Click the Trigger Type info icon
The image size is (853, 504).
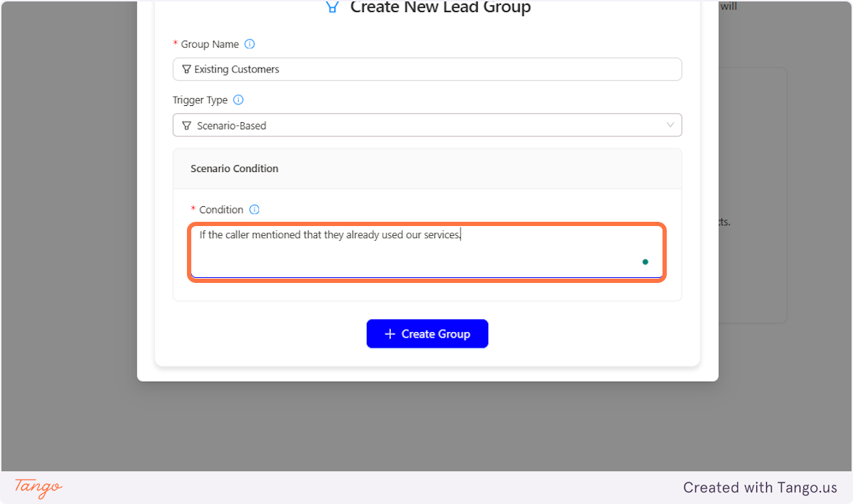(x=238, y=100)
